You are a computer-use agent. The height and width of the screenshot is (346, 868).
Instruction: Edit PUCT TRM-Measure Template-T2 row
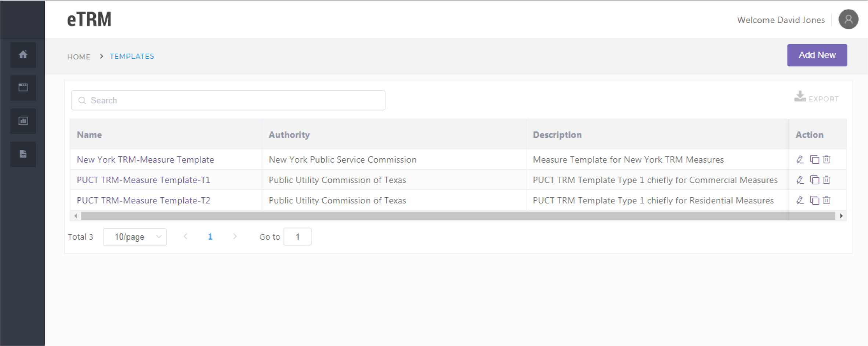[x=800, y=200]
